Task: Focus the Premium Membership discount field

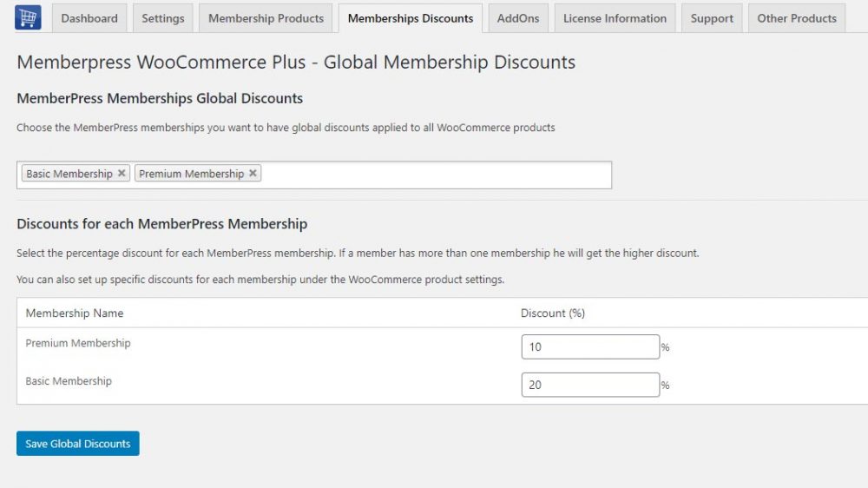Action: 590,346
